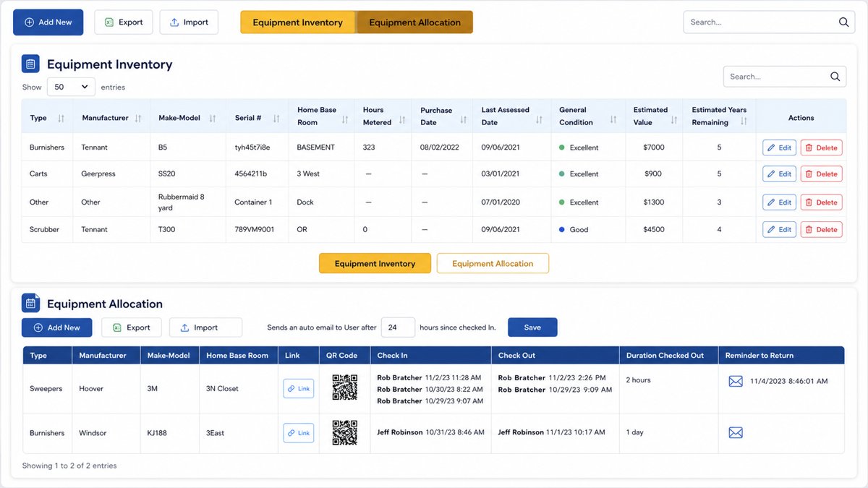
Task: Click purchase date 08/02/2022
Action: tap(441, 147)
